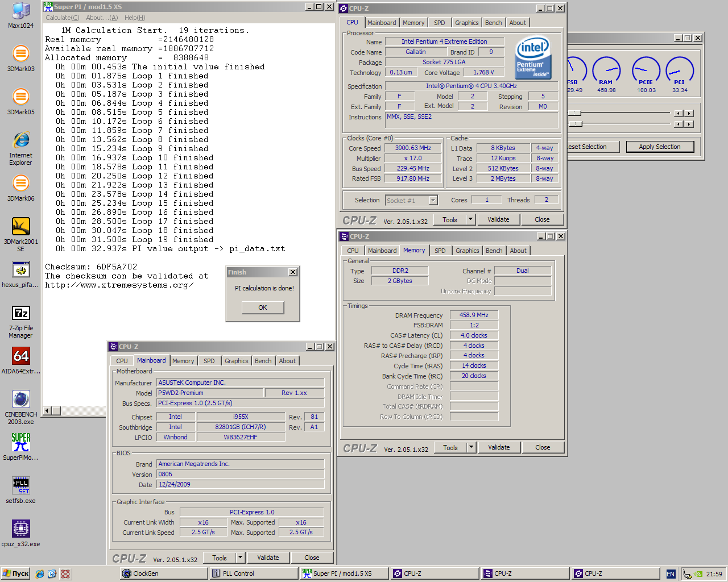The height and width of the screenshot is (582, 728).
Task: Click the lower ClockGen slider thumb
Action: tap(577, 123)
